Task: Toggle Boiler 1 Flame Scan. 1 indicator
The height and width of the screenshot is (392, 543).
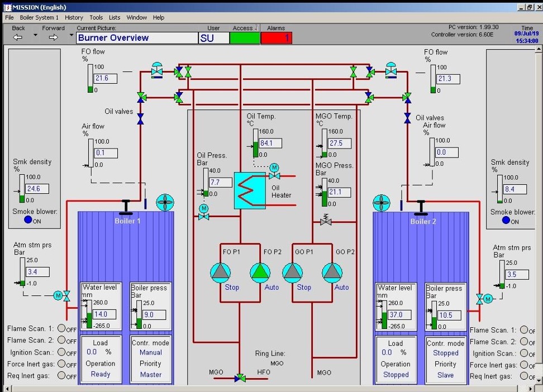Action: [x=61, y=328]
